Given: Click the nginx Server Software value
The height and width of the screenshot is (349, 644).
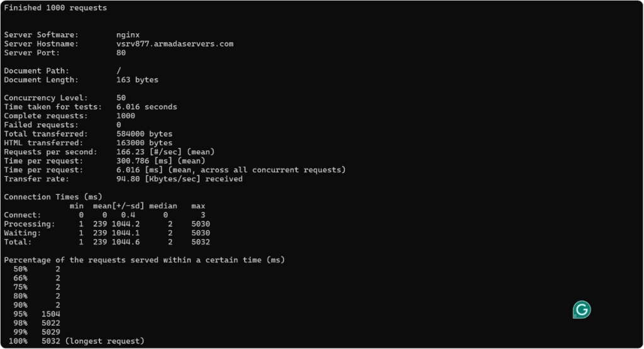Looking at the screenshot, I should (128, 35).
